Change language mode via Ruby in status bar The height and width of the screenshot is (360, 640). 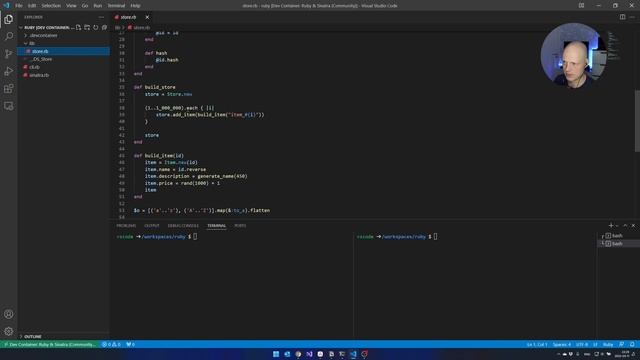608,344
